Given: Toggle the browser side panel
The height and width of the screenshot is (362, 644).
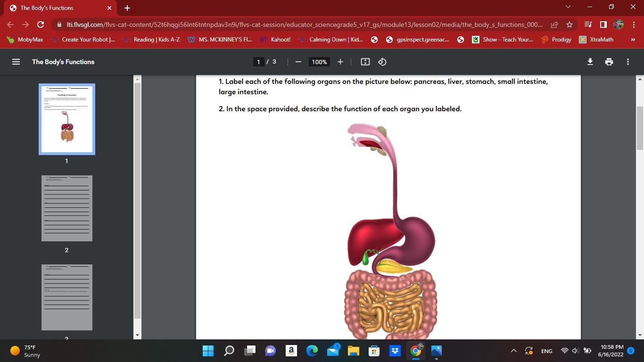Looking at the screenshot, I should (x=603, y=25).
